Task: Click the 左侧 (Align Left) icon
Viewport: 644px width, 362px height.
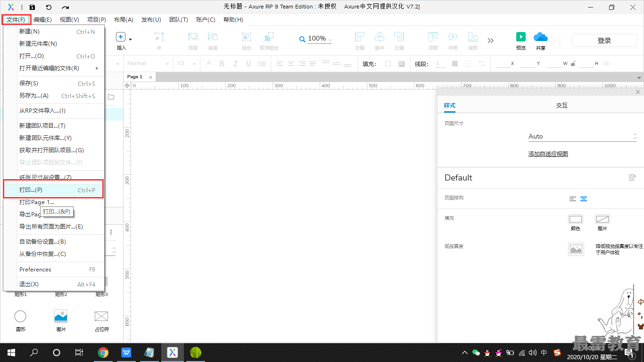Action: [x=360, y=37]
